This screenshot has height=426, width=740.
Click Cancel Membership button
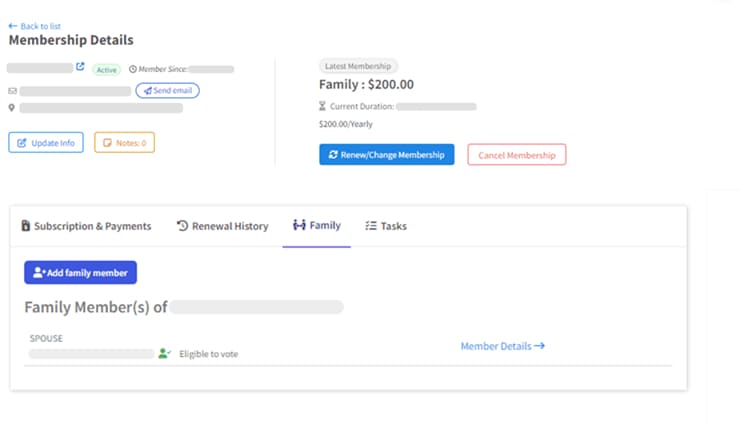516,155
